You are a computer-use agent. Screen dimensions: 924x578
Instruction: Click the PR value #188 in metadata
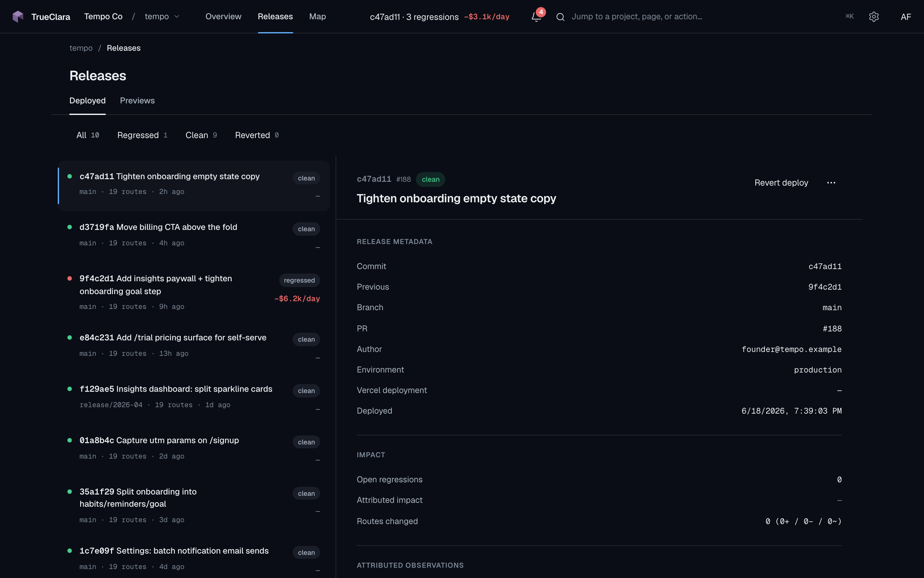(x=832, y=328)
